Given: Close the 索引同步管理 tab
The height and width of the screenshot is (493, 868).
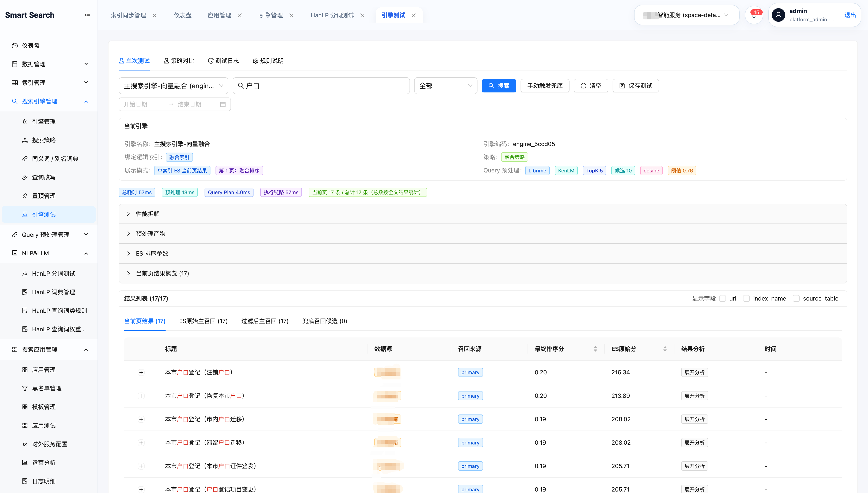Looking at the screenshot, I should 155,16.
